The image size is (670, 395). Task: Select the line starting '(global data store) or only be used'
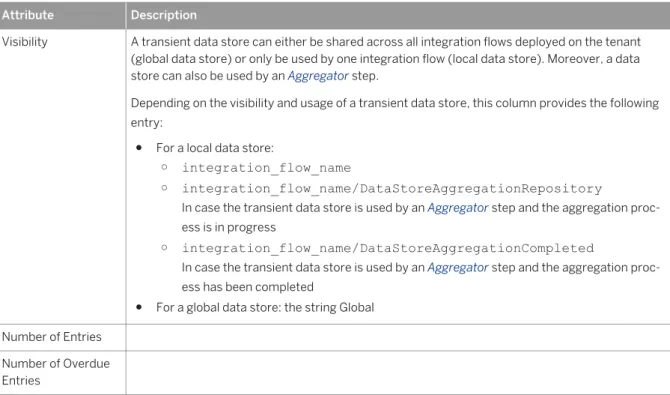pos(385,59)
